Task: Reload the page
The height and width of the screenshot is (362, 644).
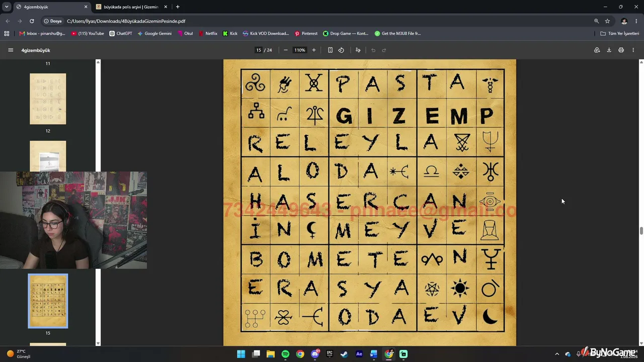Action: 32,21
